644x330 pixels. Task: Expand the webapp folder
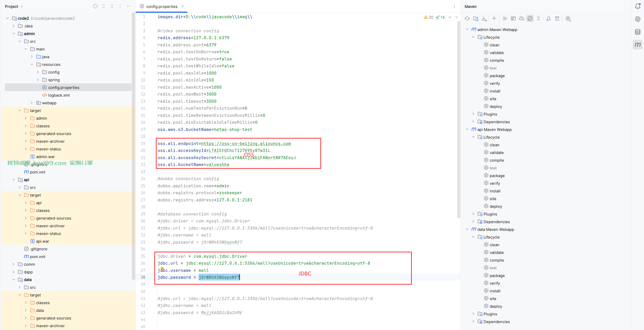[x=32, y=103]
